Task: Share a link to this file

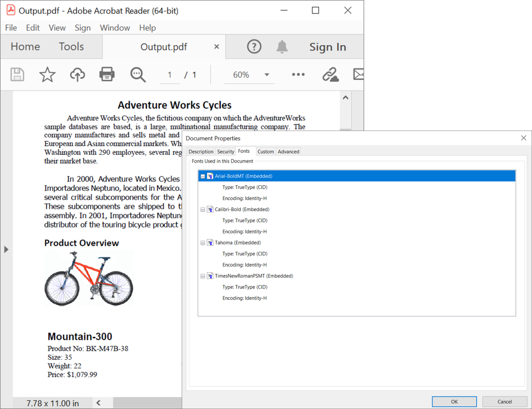Action: [x=330, y=74]
